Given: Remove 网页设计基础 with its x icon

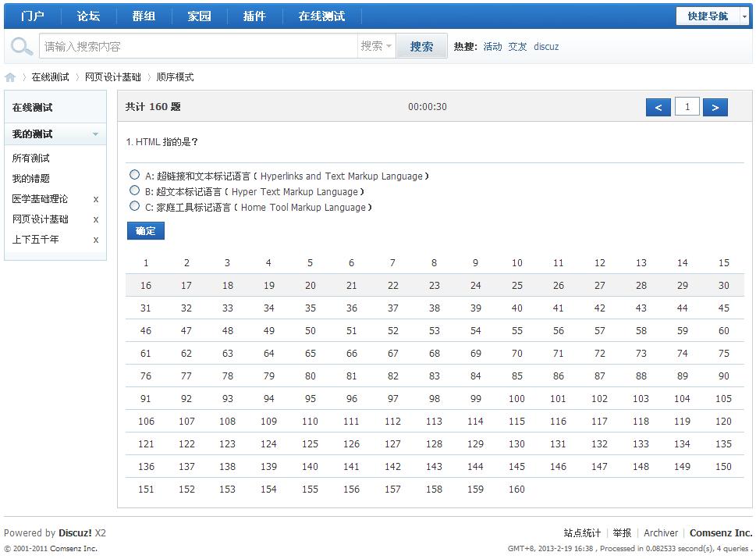Looking at the screenshot, I should pos(96,220).
